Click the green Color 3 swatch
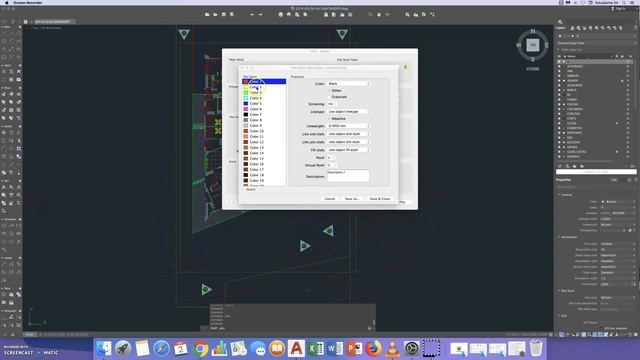640x360 pixels. 246,93
